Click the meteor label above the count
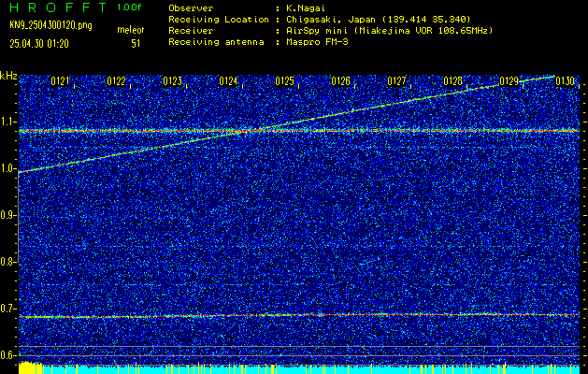The image size is (588, 374). 131,30
